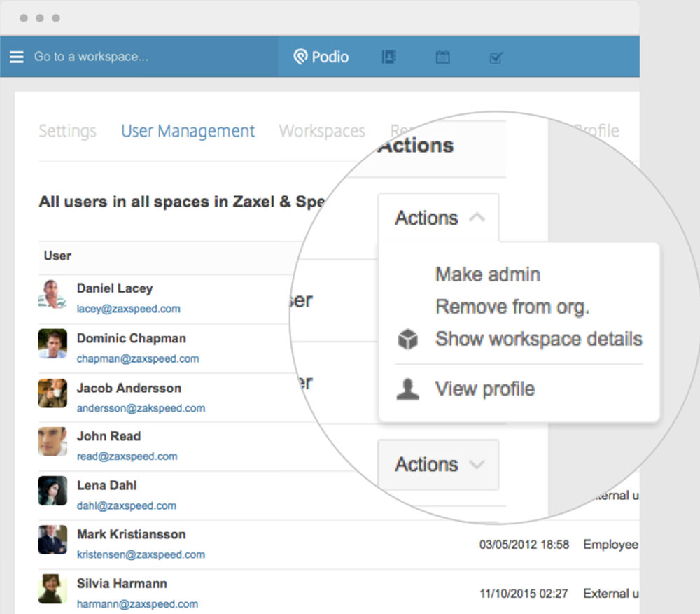Screen dimensions: 700x614
Task: Choose Show workspace details
Action: [539, 339]
